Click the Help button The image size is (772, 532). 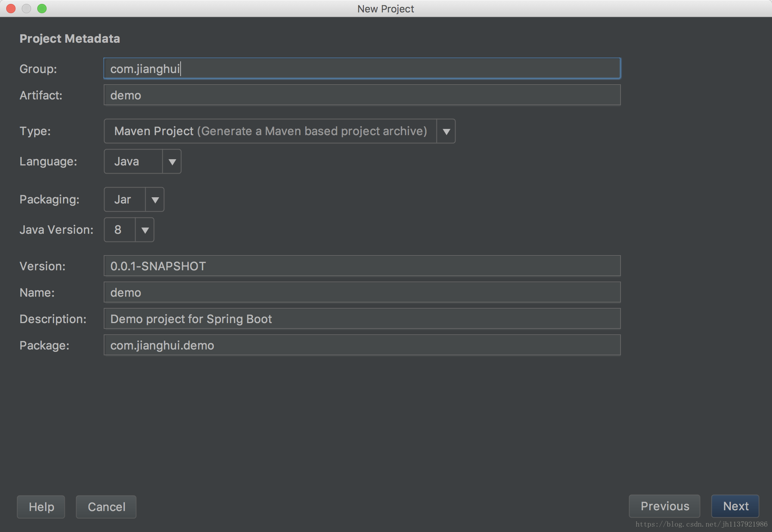point(41,507)
